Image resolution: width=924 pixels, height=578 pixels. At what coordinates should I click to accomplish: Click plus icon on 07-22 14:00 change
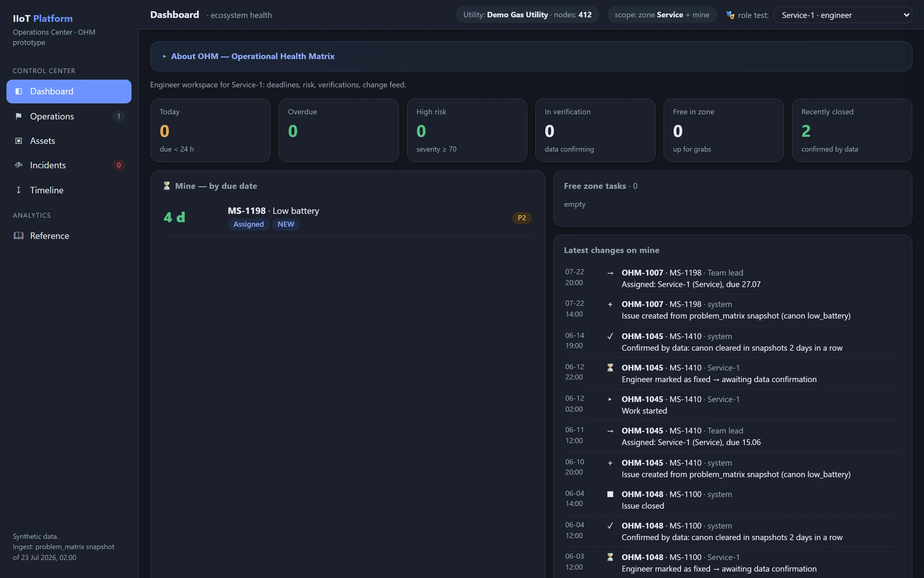tap(610, 304)
